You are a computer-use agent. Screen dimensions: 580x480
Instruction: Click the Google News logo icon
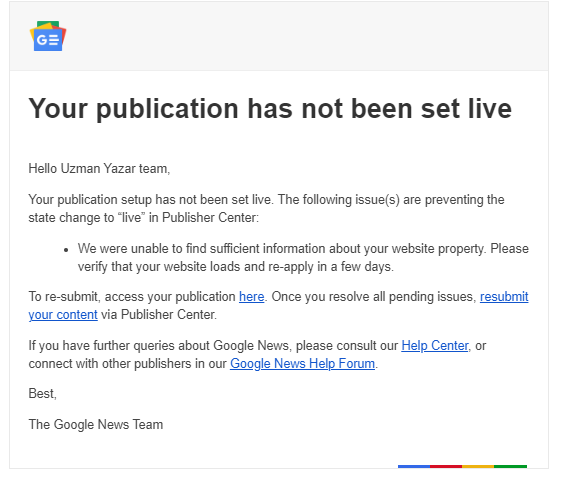click(x=48, y=36)
